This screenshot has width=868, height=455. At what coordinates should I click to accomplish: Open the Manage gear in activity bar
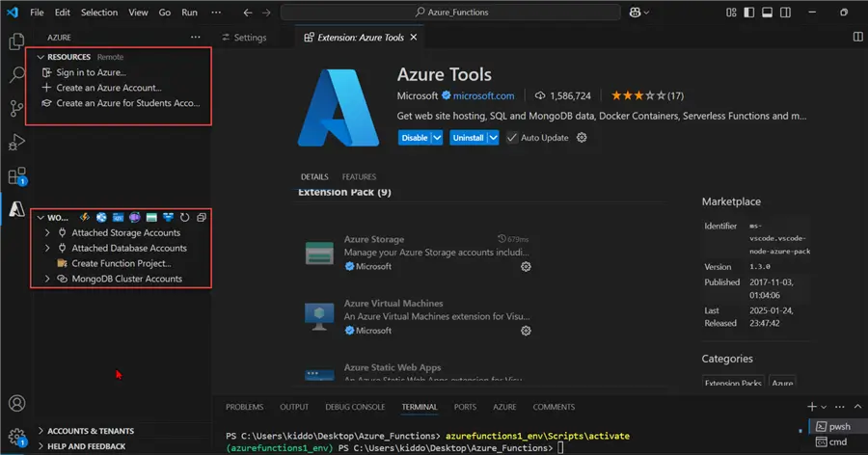[x=16, y=438]
